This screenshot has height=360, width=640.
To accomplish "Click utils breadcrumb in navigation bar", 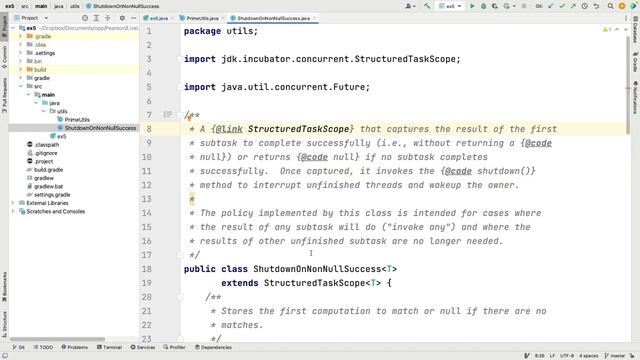I will [x=75, y=6].
